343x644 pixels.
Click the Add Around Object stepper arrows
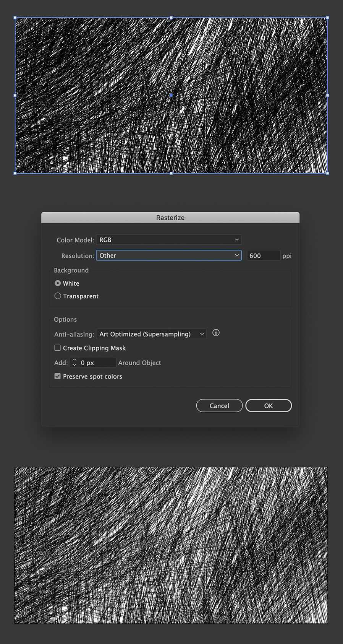[74, 363]
